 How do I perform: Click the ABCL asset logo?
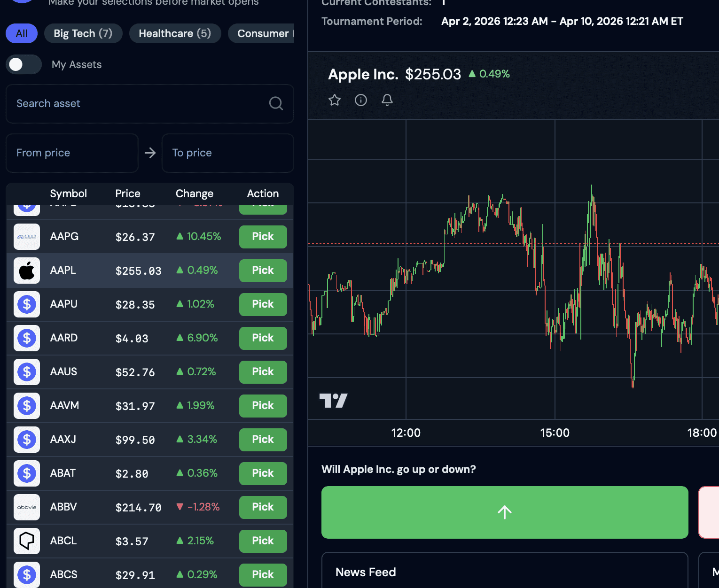(27, 541)
